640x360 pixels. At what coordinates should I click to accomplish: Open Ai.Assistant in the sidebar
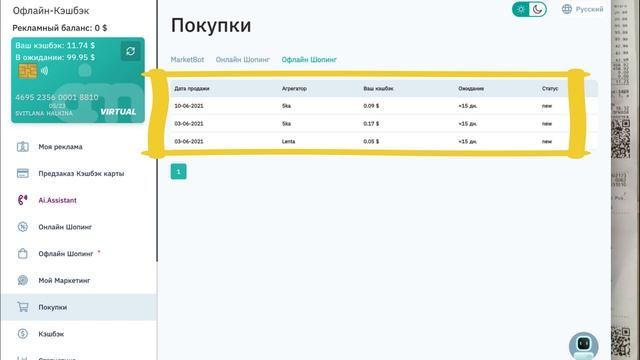(58, 200)
